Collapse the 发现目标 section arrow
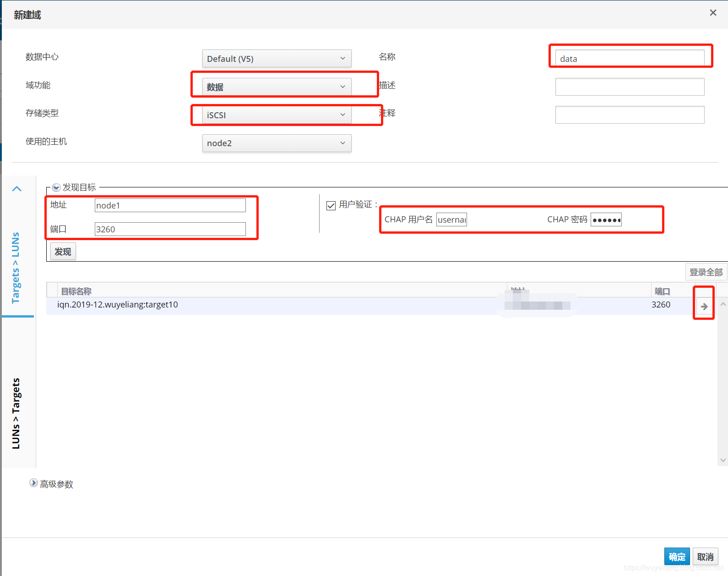Image resolution: width=728 pixels, height=576 pixels. [56, 187]
